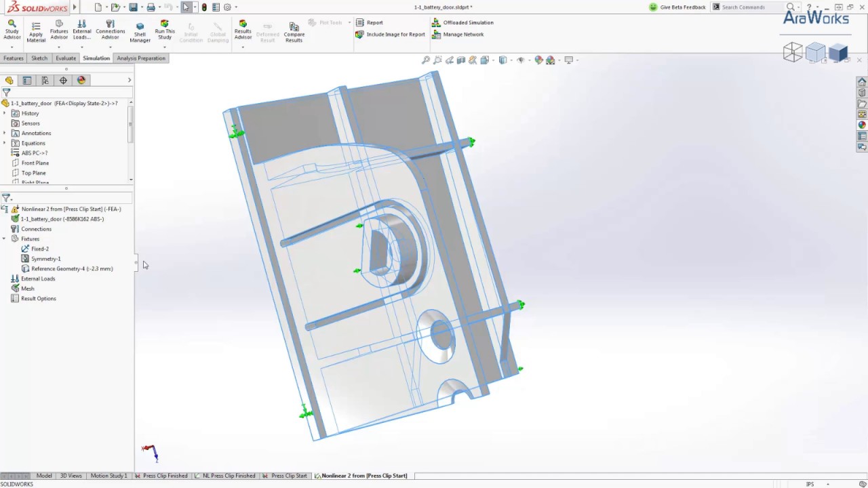Click Manage Network button
The width and height of the screenshot is (868, 488).
click(x=458, y=35)
